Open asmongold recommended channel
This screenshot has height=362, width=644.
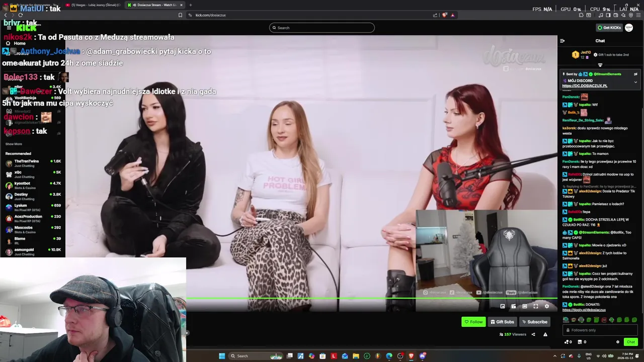tap(33, 251)
